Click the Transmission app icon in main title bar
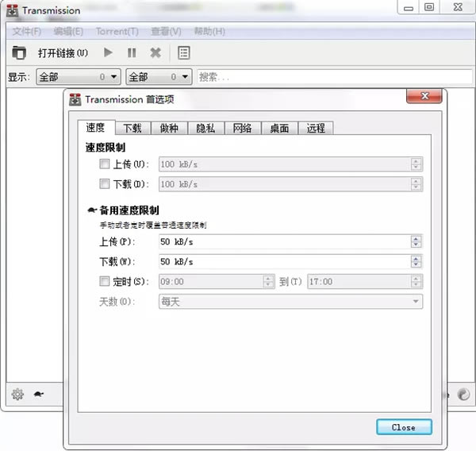This screenshot has height=451, width=476. pyautogui.click(x=13, y=10)
